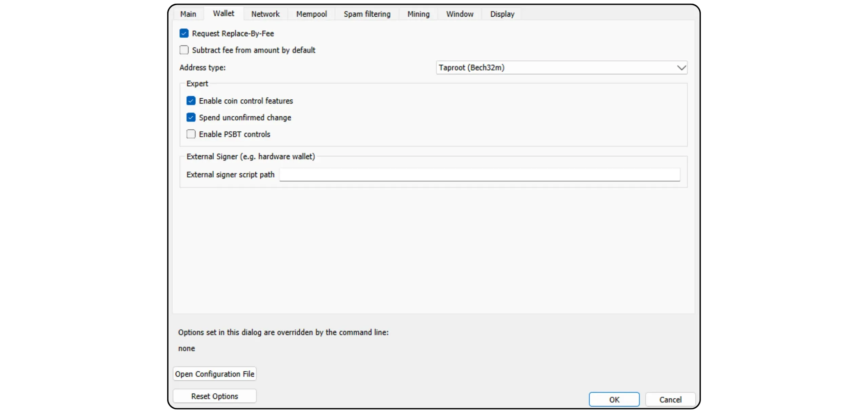Enable PSBT controls checkbox
This screenshot has height=413, width=868.
point(191,134)
